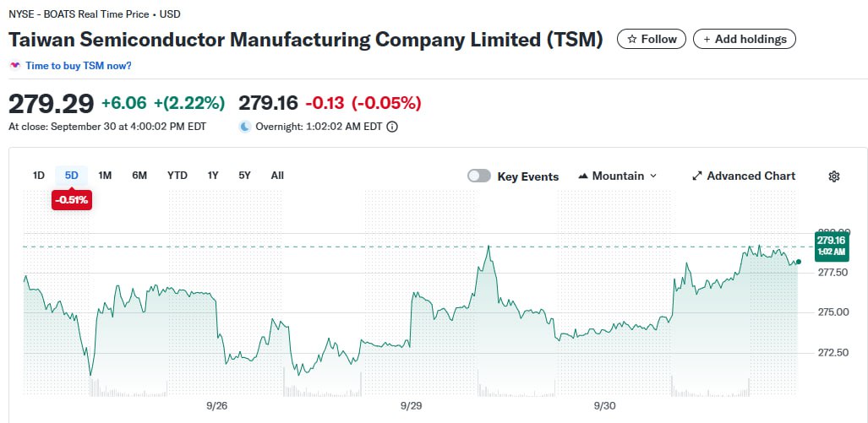Click the 9/29 date marker on the chart axis
This screenshot has height=423, width=868.
[411, 405]
